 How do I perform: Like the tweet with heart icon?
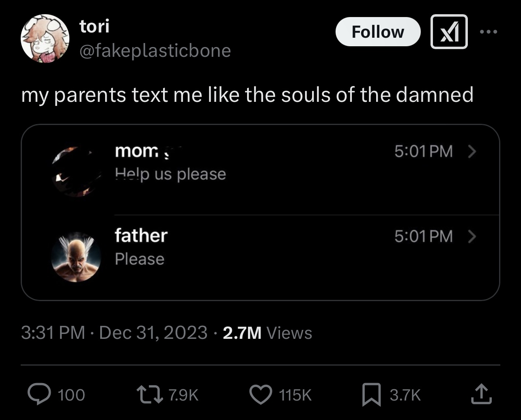click(259, 394)
